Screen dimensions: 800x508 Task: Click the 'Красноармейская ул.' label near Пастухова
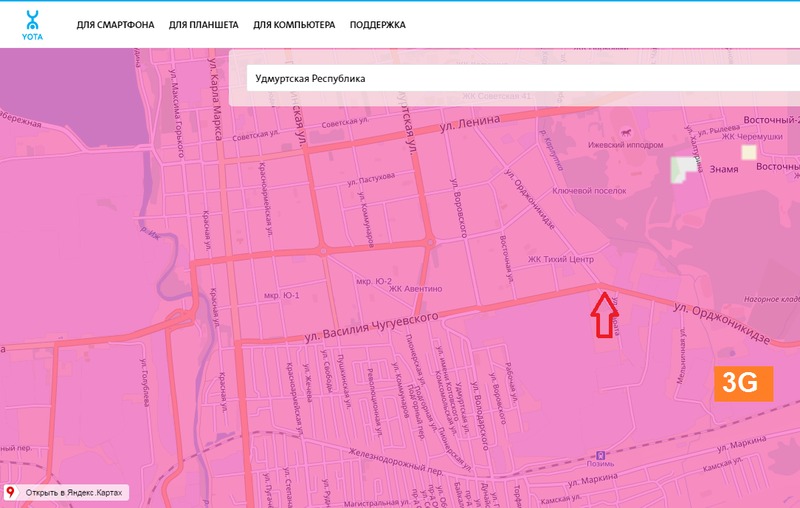tap(265, 199)
